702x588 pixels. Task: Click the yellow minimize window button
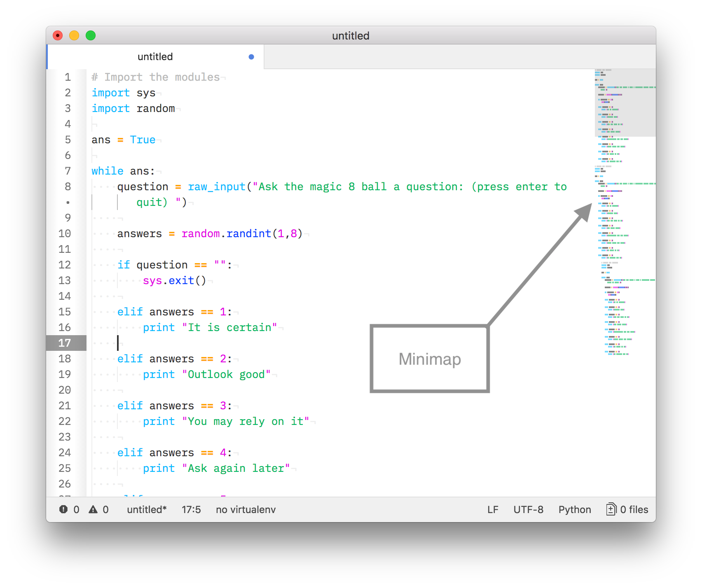(x=74, y=36)
